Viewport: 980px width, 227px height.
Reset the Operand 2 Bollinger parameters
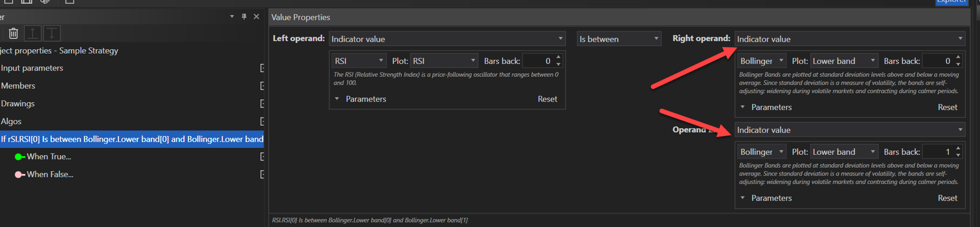(947, 198)
